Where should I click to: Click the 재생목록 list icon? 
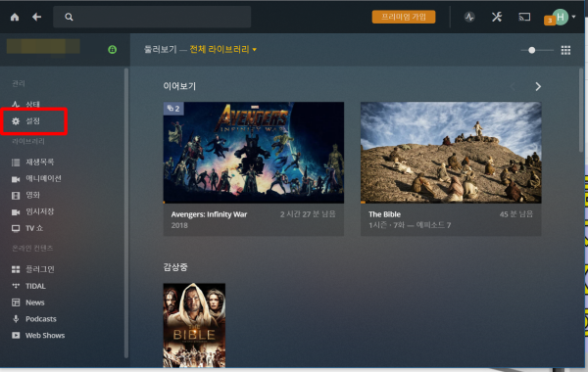point(16,163)
